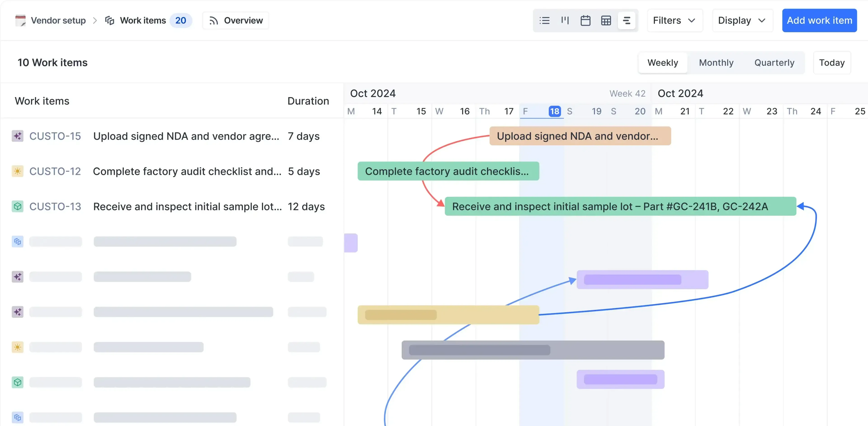Click the cube icon beside CUSTO-13

pyautogui.click(x=18, y=206)
